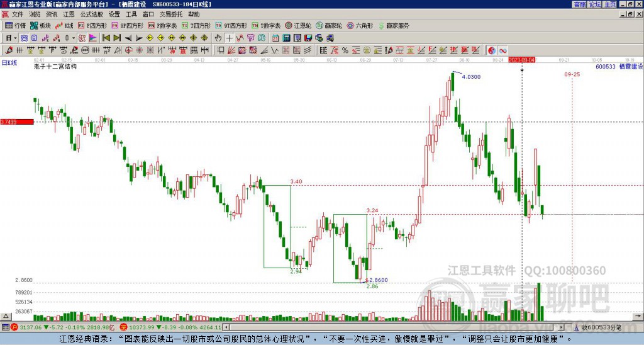Image resolution: width=644 pixels, height=345 pixels.
Task: Toggle the infinity symbol icon
Action: tap(502, 50)
